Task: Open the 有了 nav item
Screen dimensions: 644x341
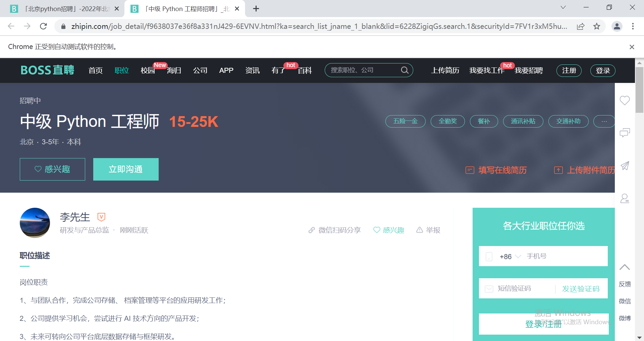Action: point(278,70)
